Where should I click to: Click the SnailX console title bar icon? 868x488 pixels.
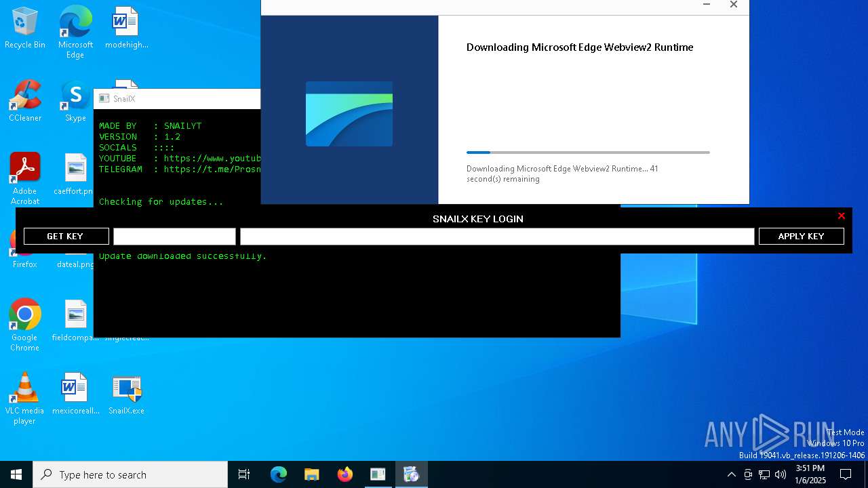pos(104,99)
